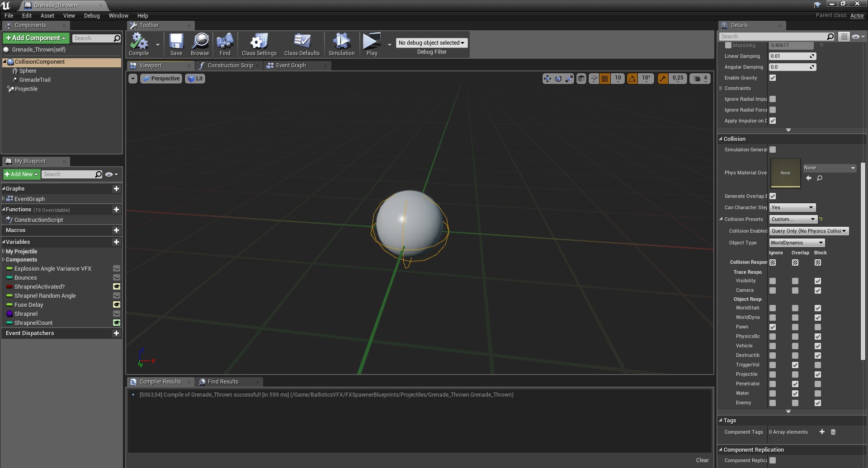Start a Simulation session

coord(341,44)
